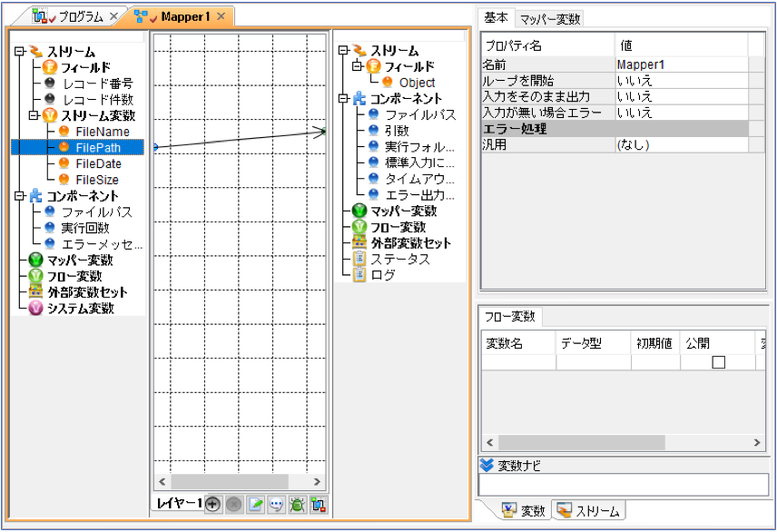Add a new layer with plus icon

(x=212, y=504)
